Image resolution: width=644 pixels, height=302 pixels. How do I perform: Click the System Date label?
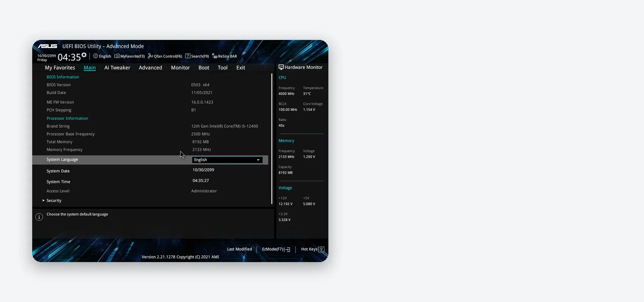point(58,171)
